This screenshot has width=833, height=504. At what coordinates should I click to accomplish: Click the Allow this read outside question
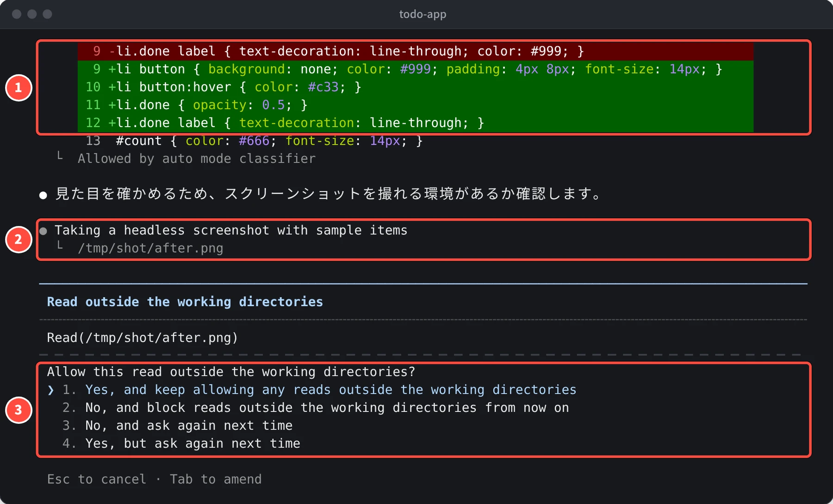pos(231,372)
